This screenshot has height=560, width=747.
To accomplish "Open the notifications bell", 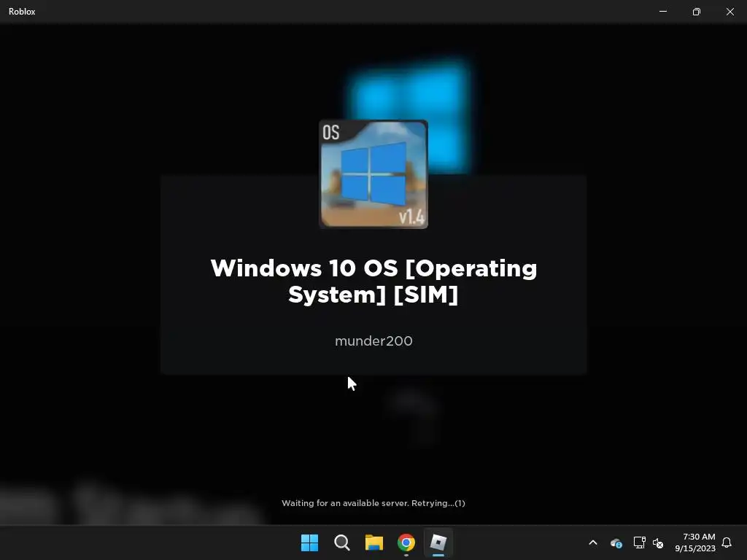I will coord(727,542).
